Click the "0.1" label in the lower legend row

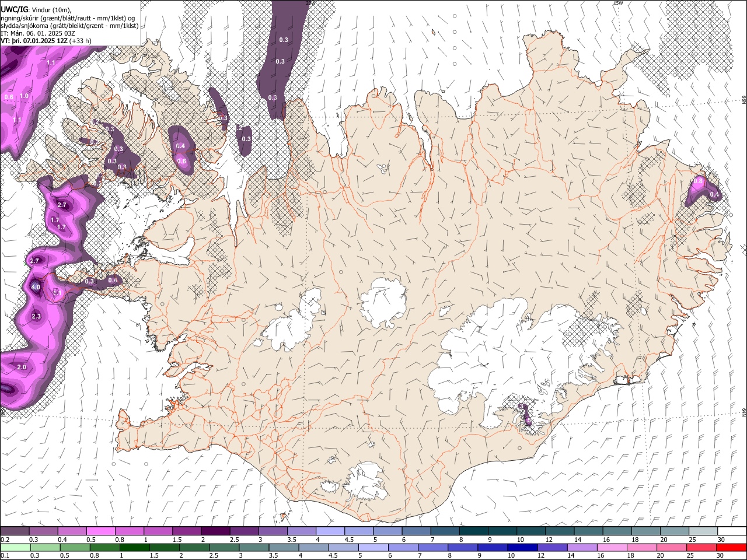5,556
